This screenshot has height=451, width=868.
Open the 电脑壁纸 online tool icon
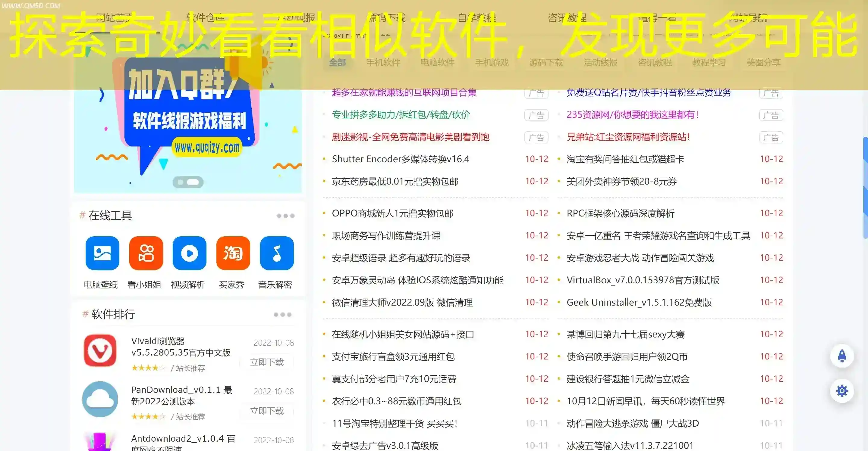pyautogui.click(x=102, y=253)
